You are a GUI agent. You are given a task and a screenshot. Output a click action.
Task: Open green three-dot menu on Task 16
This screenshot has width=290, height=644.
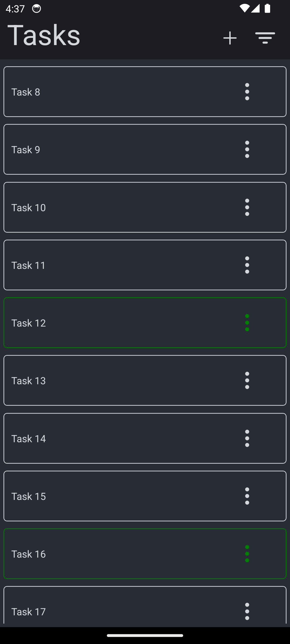tap(247, 554)
